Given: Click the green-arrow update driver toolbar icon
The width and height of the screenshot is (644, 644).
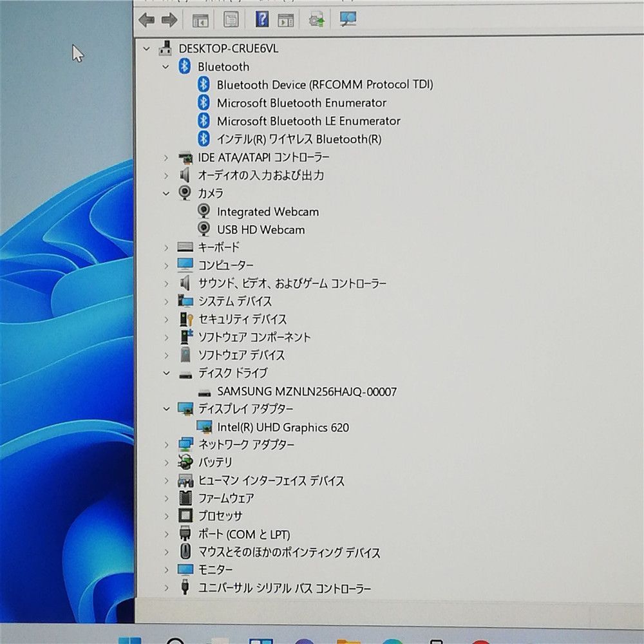Looking at the screenshot, I should click(317, 19).
